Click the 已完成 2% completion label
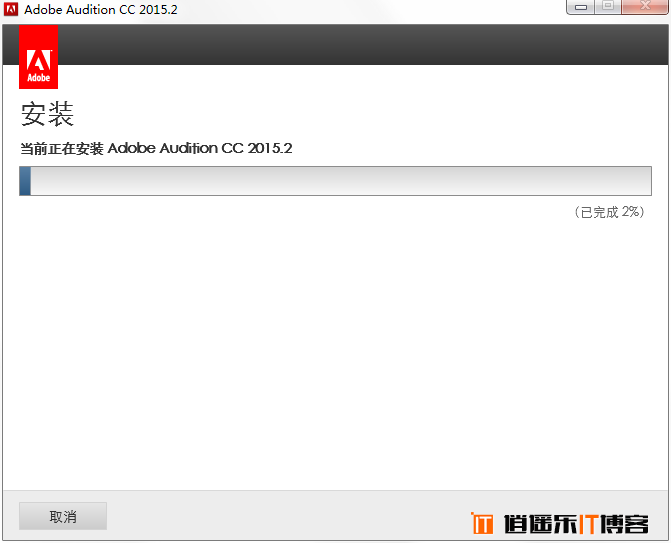This screenshot has height=543, width=671. pos(609,212)
